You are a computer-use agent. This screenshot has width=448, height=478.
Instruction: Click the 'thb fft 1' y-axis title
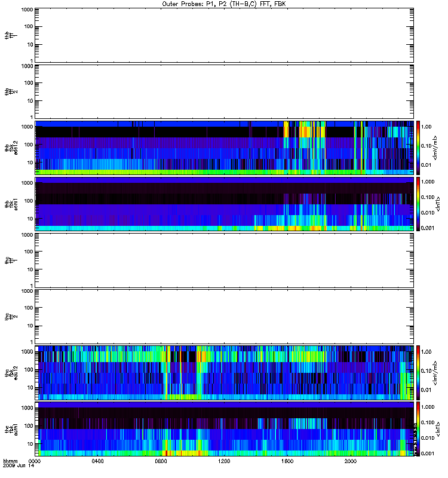[11, 35]
